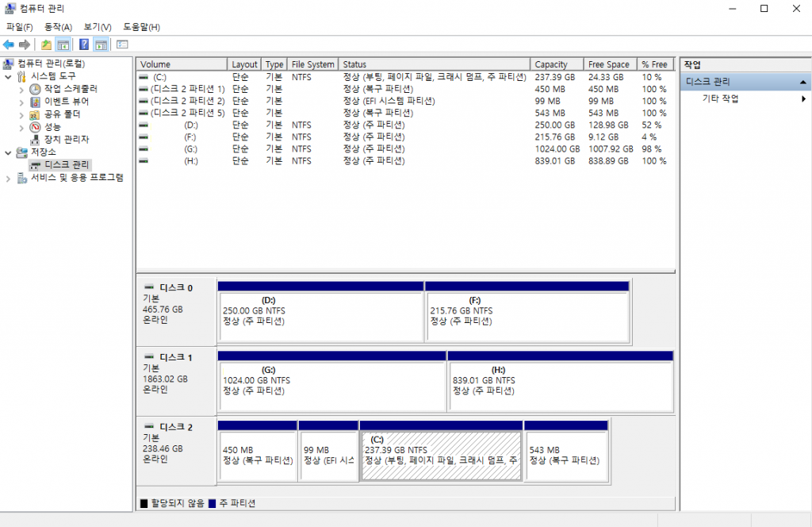The image size is (812, 527).
Task: Click the settings list toolbar icon
Action: tap(122, 44)
